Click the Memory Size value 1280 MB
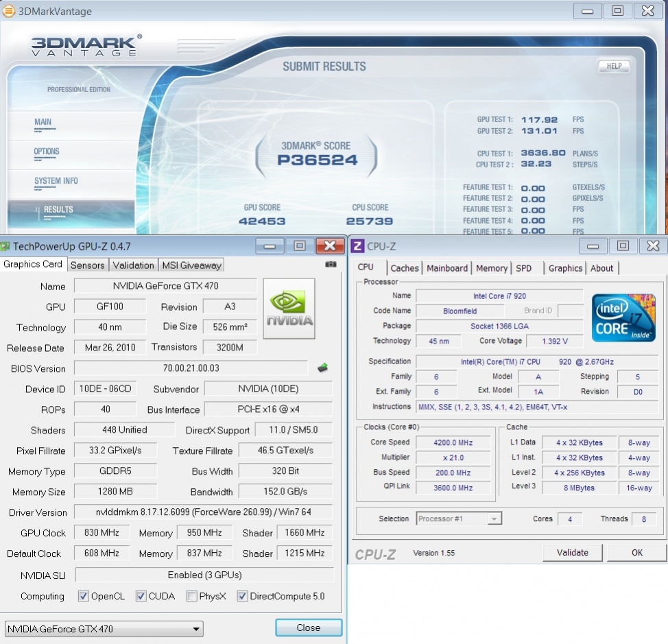Viewport: 668px width, 644px height. point(115,491)
